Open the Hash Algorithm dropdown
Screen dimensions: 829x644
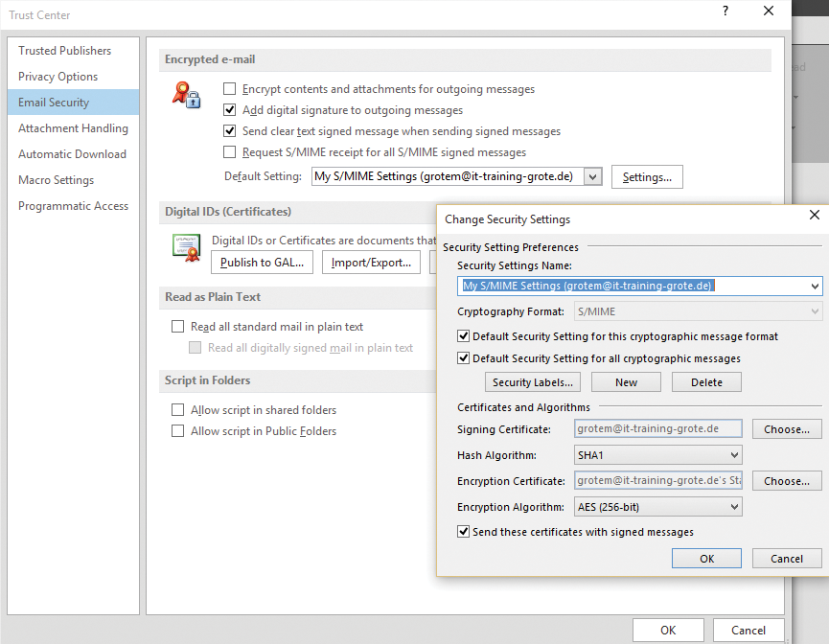click(x=734, y=454)
